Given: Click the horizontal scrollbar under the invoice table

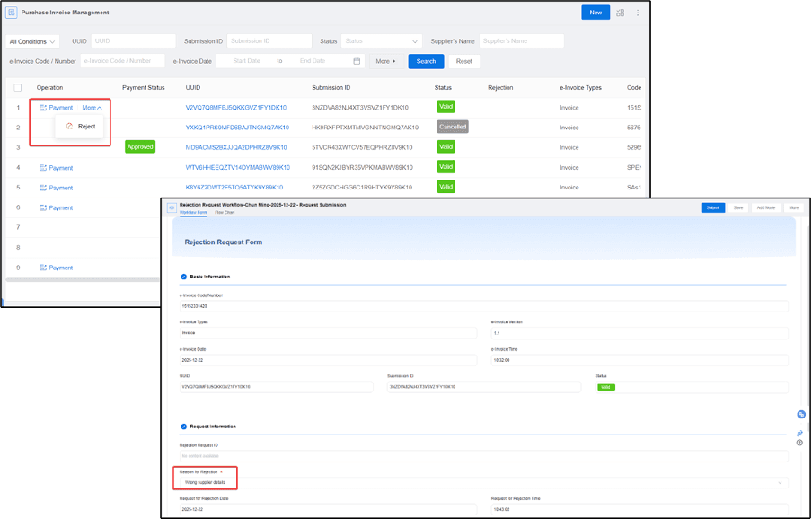Looking at the screenshot, I should pos(83,280).
